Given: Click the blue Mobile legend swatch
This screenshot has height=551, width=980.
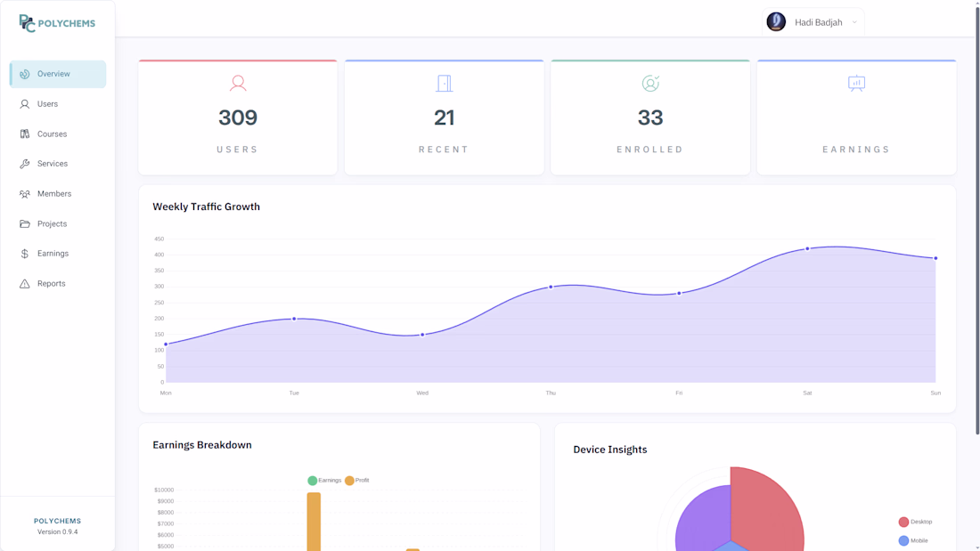Looking at the screenshot, I should pyautogui.click(x=903, y=540).
